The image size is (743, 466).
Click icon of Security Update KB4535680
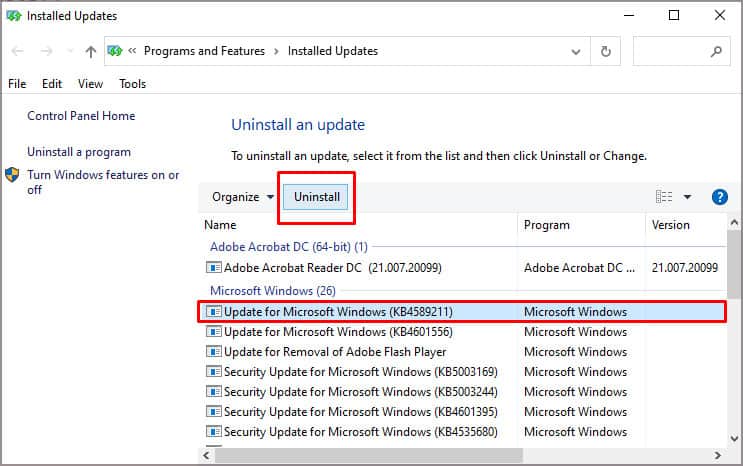point(213,432)
